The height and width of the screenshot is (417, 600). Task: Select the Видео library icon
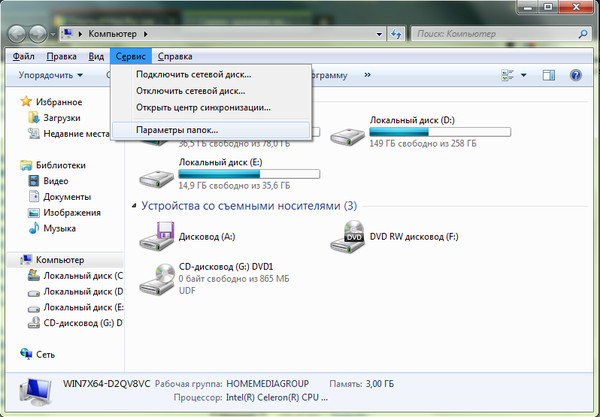click(x=34, y=181)
